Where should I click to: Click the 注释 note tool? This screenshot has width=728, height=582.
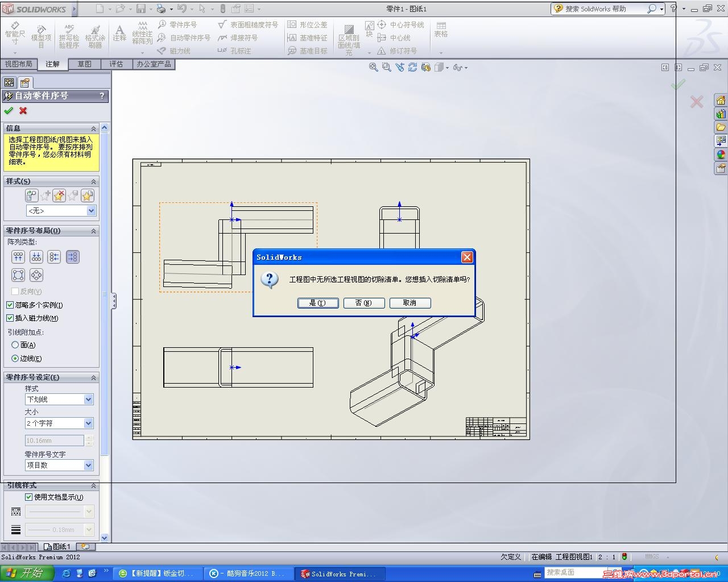pos(119,33)
